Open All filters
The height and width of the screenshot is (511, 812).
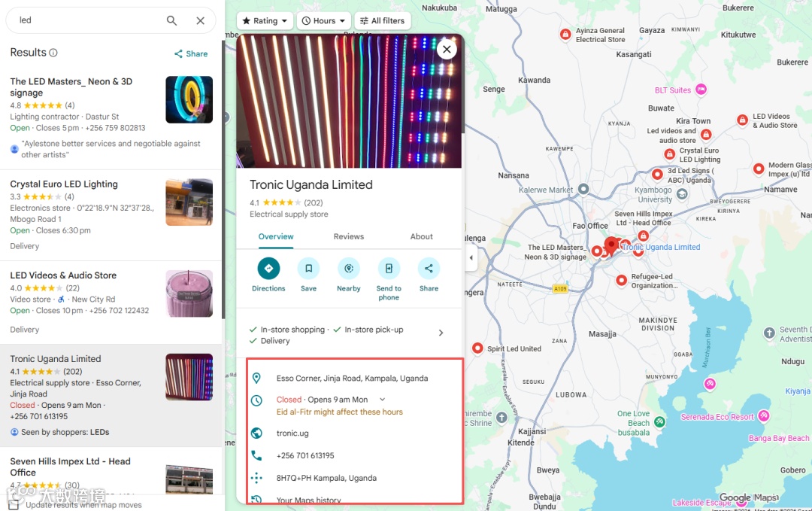[383, 21]
